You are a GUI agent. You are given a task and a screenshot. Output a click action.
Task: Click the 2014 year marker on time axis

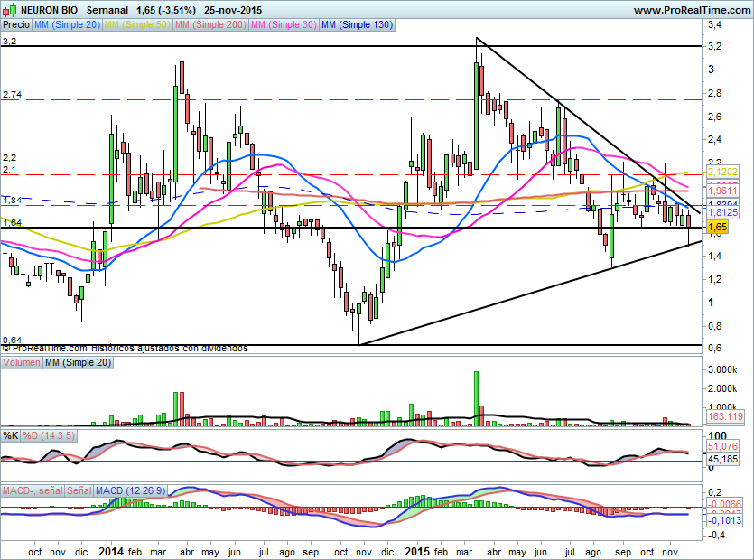pyautogui.click(x=111, y=552)
